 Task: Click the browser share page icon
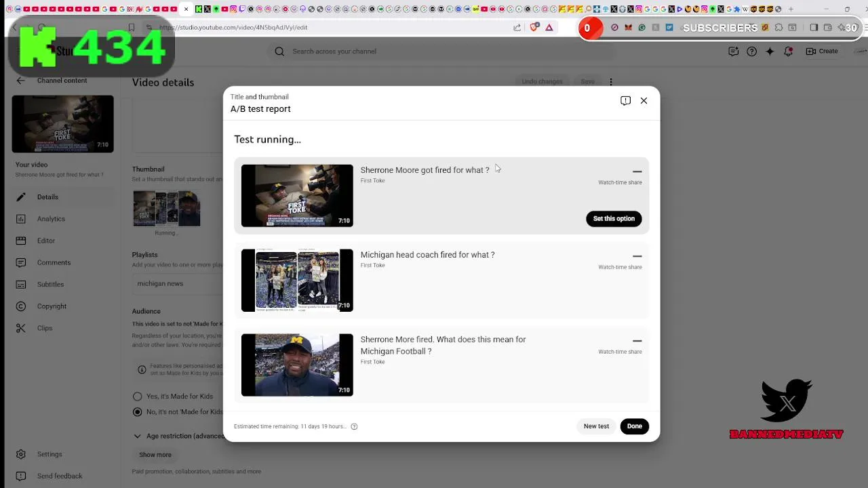[517, 28]
